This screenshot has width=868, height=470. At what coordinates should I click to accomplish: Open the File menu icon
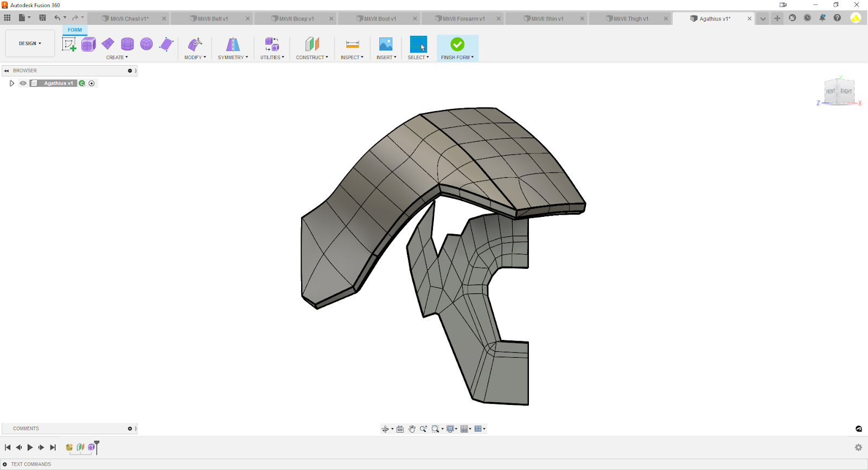click(22, 18)
